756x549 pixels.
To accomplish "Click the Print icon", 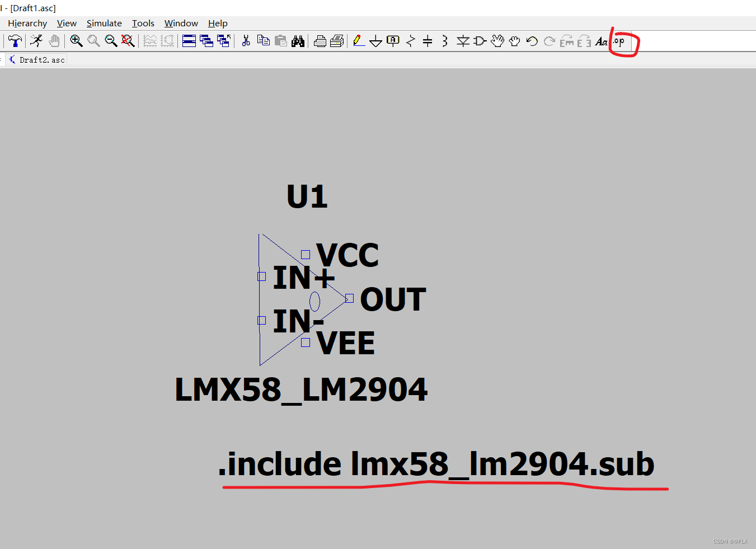I will tap(320, 41).
